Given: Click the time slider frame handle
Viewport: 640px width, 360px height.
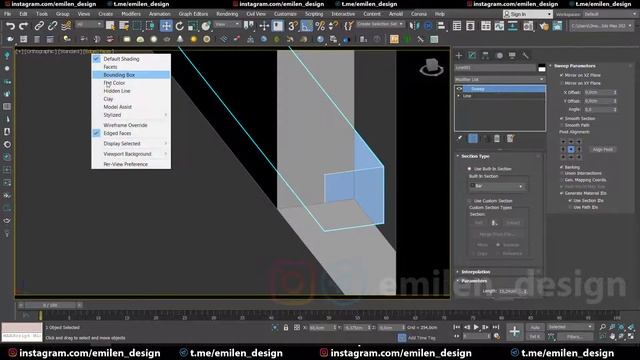Looking at the screenshot, I should tap(50, 305).
